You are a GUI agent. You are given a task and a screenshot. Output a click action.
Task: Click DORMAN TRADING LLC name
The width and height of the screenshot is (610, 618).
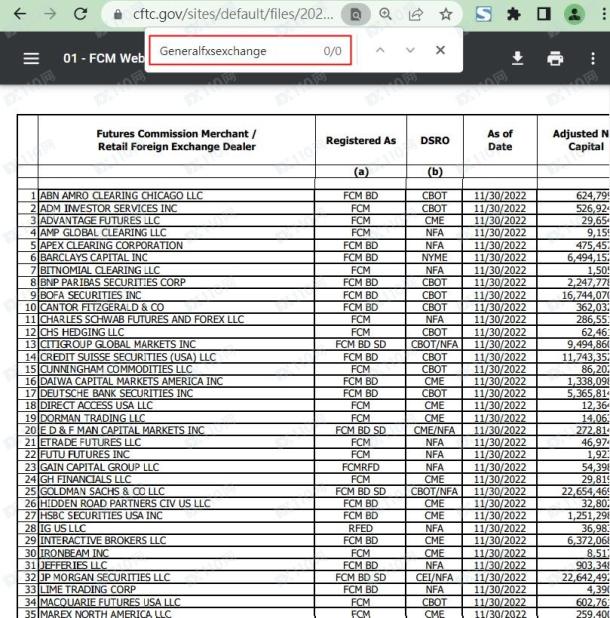[93, 418]
